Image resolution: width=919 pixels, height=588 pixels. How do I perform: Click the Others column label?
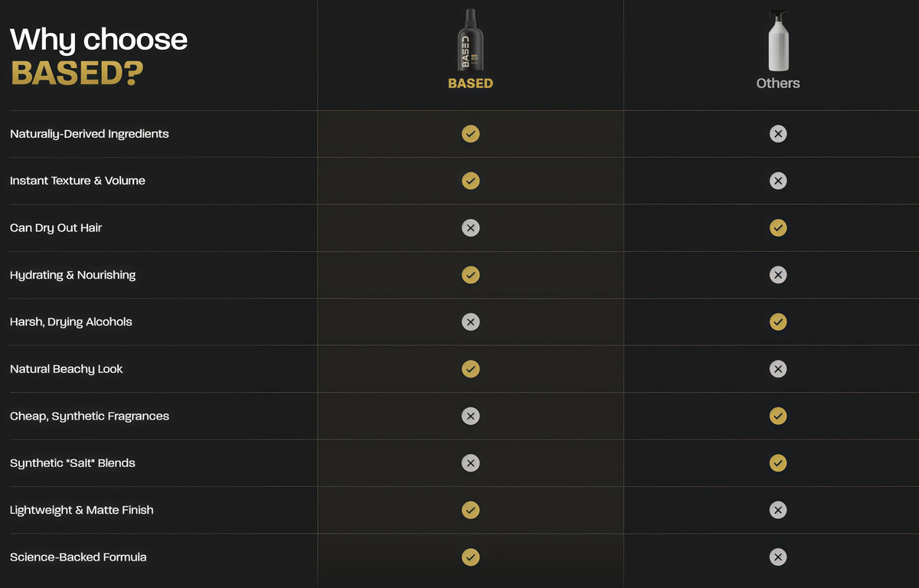pos(778,83)
